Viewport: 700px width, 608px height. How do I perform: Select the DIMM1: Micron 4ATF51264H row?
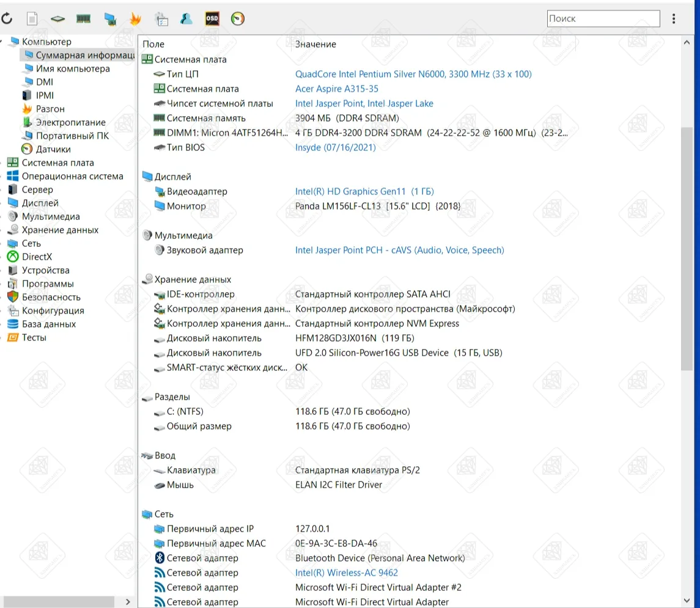coord(361,133)
